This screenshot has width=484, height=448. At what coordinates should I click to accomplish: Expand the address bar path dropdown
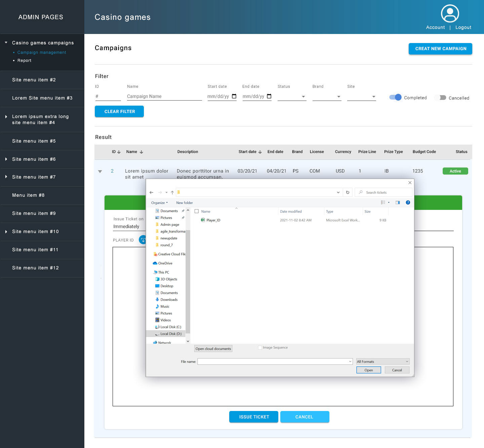[x=338, y=192]
